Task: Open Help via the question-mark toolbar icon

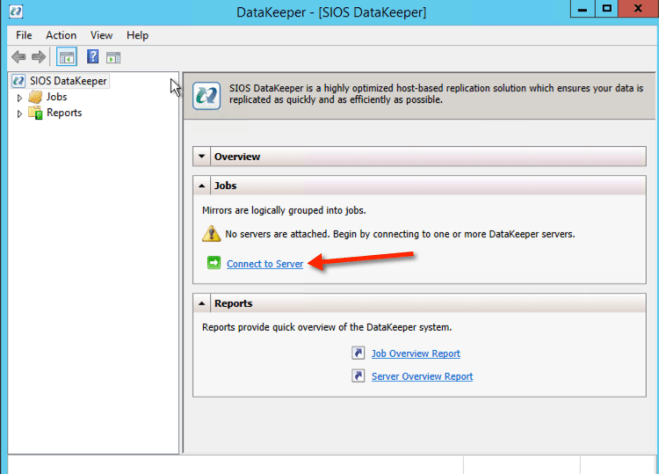Action: (93, 57)
